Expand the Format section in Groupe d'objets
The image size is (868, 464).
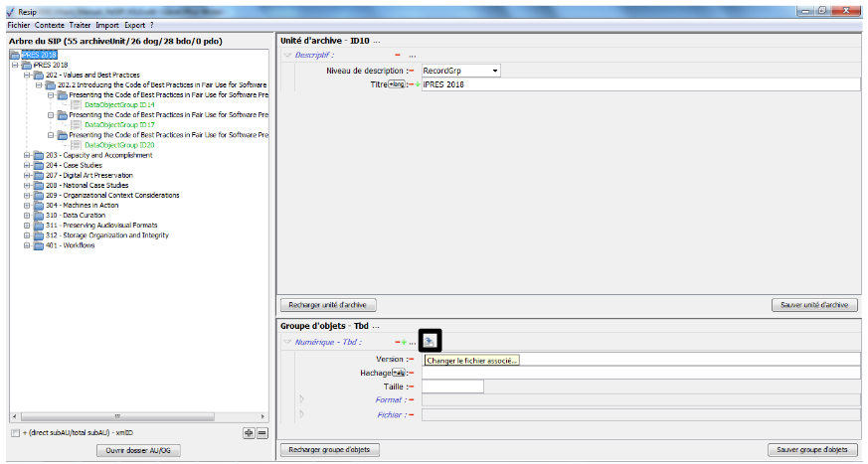click(301, 399)
